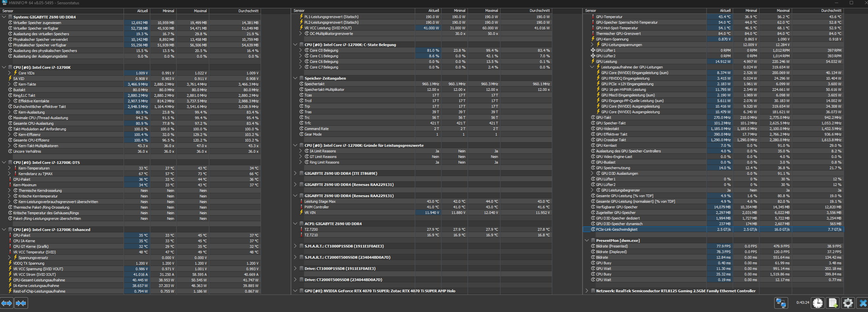This screenshot has height=312, width=868.
Task: Select the Verfügbarer GPU-Speicher row
Action: (x=713, y=207)
